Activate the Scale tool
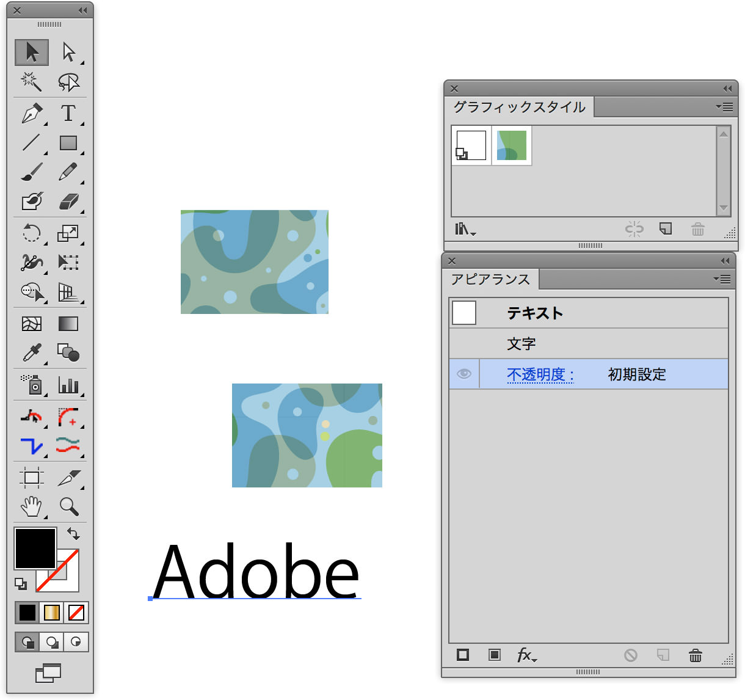 click(68, 233)
